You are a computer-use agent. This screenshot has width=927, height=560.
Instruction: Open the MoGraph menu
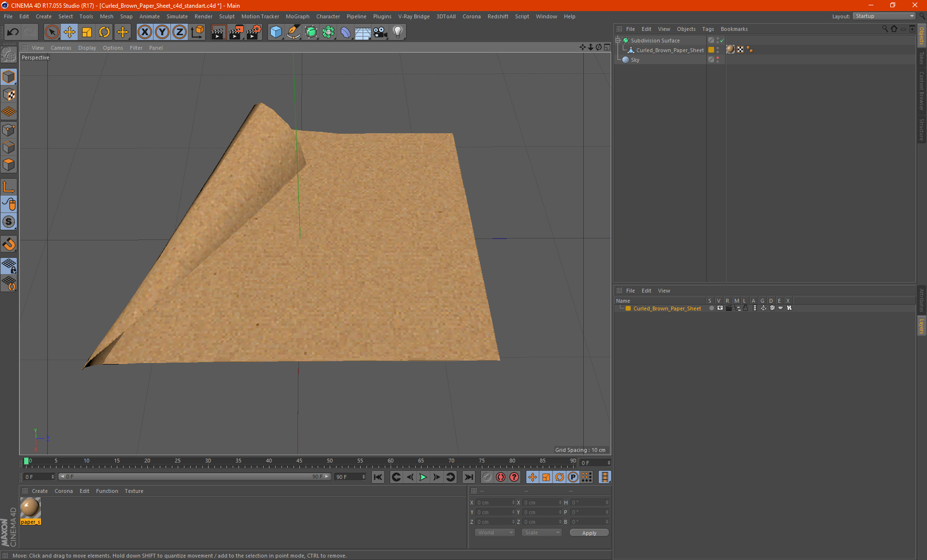point(297,16)
